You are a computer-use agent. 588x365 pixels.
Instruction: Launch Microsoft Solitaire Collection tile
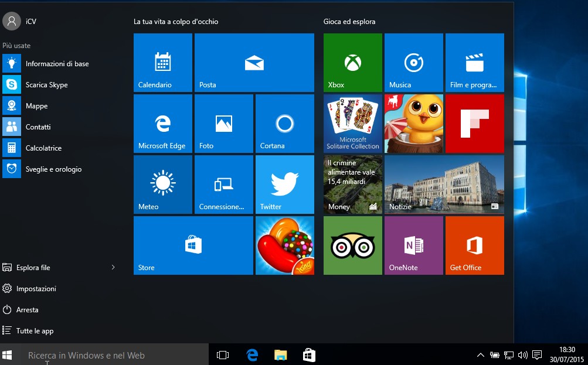click(353, 124)
